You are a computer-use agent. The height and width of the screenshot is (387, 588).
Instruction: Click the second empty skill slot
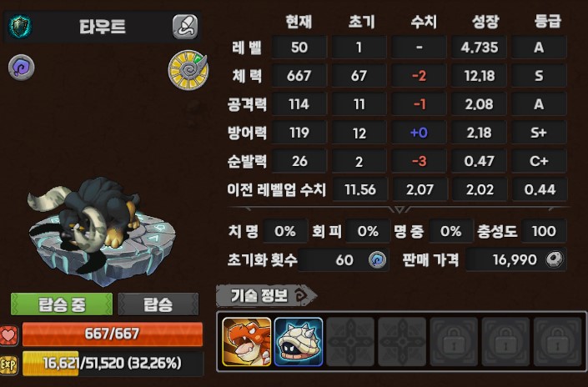tap(402, 342)
